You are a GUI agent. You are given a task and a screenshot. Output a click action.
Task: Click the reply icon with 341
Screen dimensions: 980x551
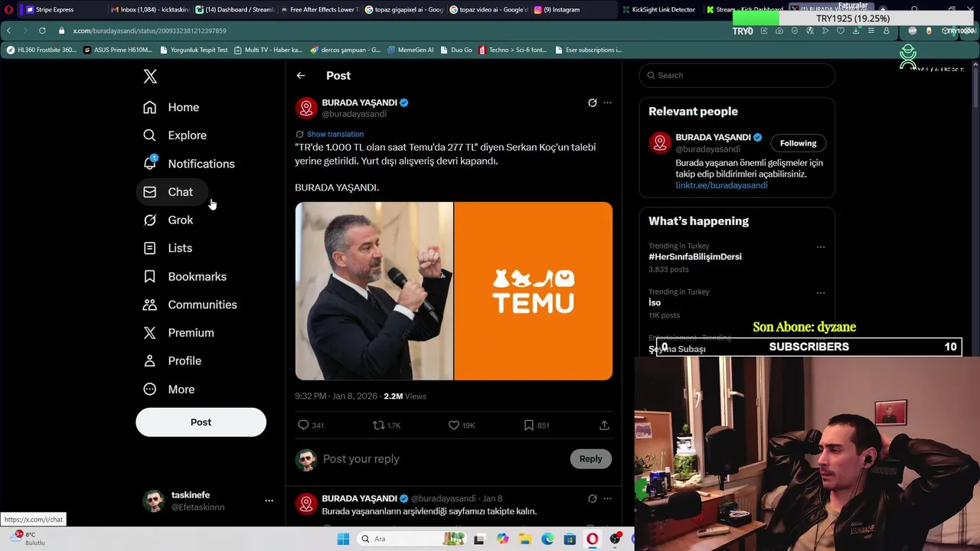pyautogui.click(x=311, y=425)
